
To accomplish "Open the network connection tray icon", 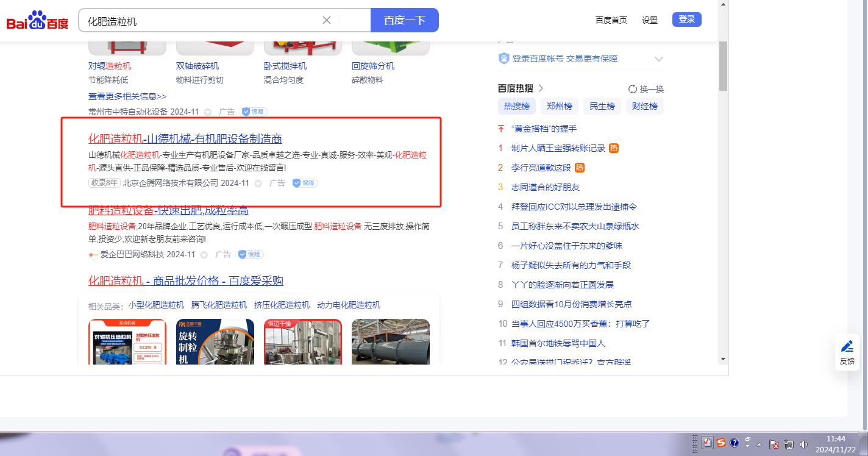I will click(789, 444).
